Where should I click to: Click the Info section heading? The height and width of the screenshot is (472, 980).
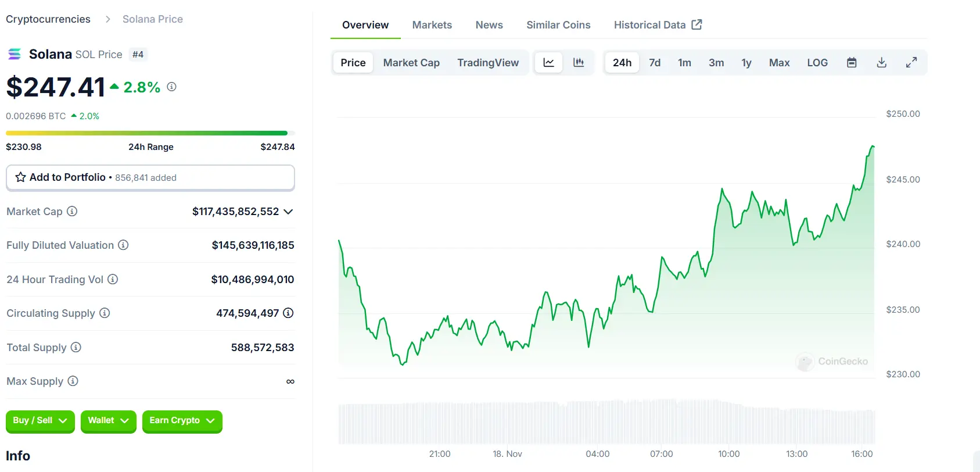click(x=18, y=456)
